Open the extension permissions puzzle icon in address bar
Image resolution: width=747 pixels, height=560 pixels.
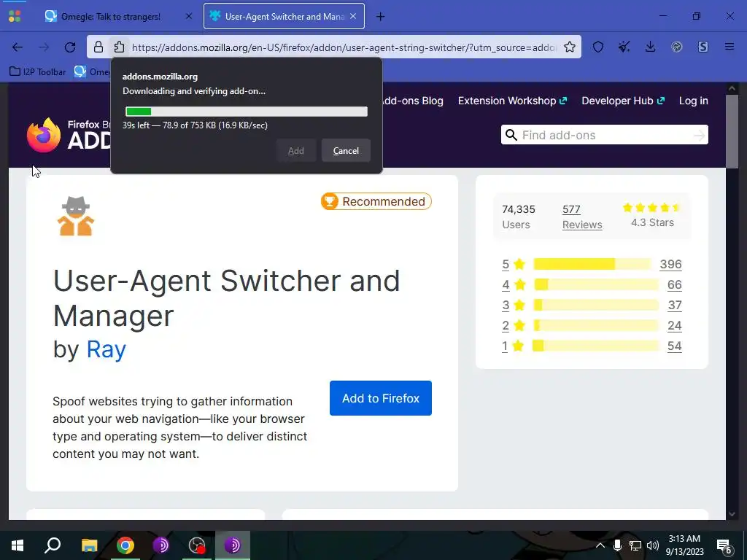coord(119,47)
